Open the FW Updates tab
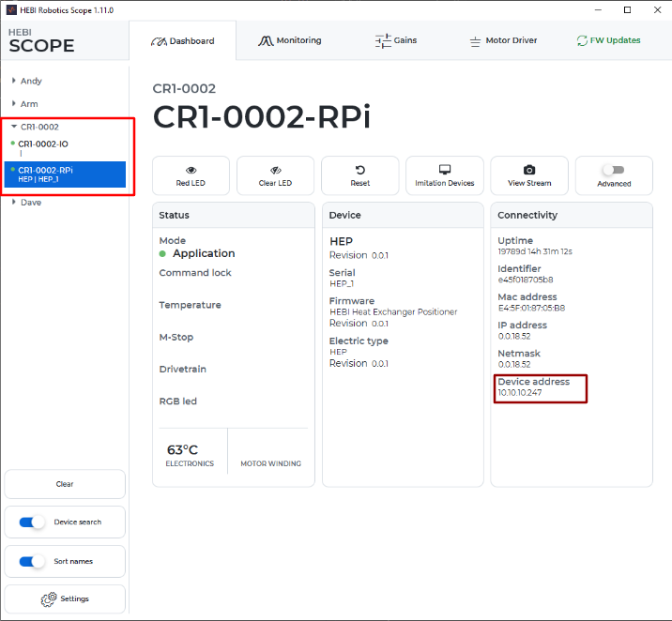The height and width of the screenshot is (621, 672). tap(608, 40)
